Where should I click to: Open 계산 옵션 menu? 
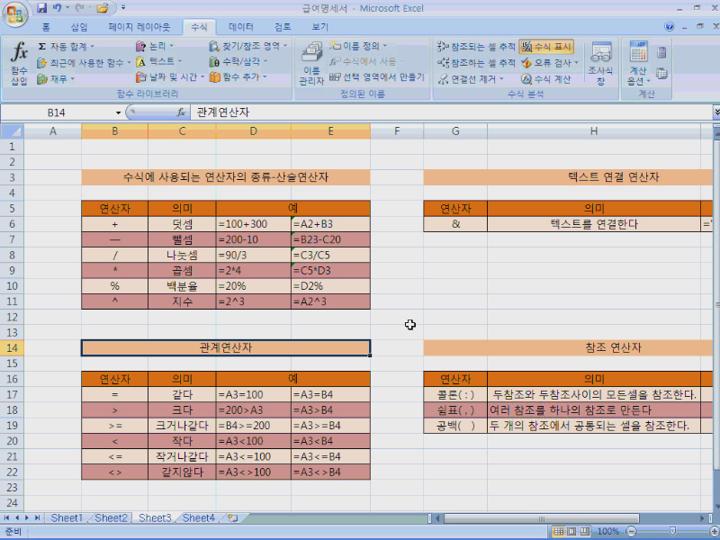point(638,63)
